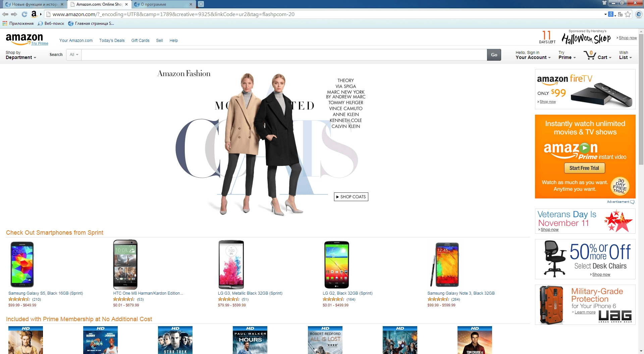Click the t-shirt themes icon in title bar
The image size is (644, 354).
pyautogui.click(x=604, y=3)
